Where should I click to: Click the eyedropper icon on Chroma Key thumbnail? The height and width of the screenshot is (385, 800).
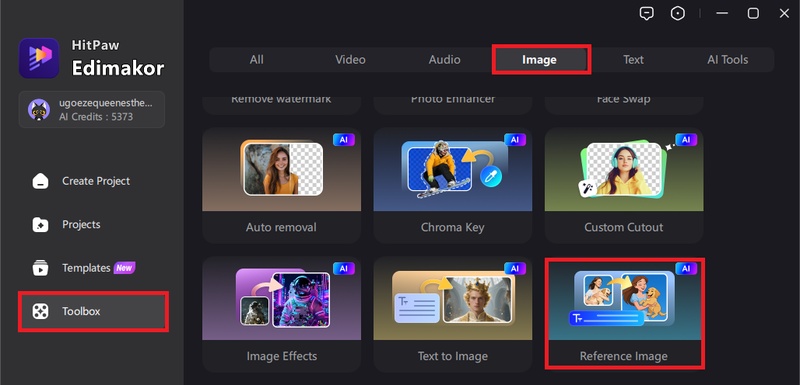pos(491,177)
